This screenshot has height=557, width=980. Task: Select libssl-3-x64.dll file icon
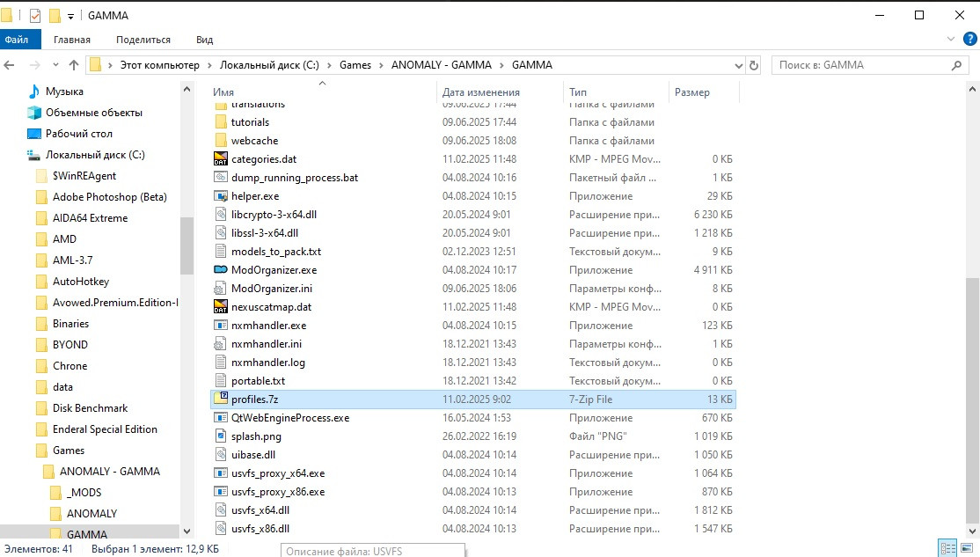[x=221, y=233]
